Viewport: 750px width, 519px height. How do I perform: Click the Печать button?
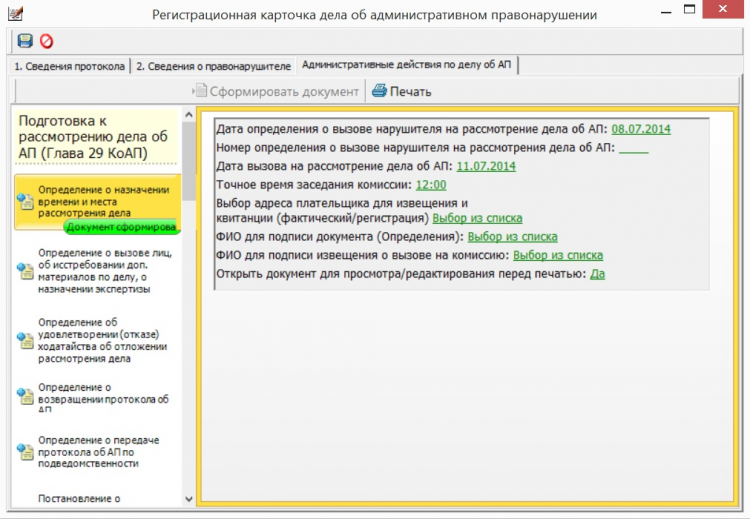[x=402, y=91]
